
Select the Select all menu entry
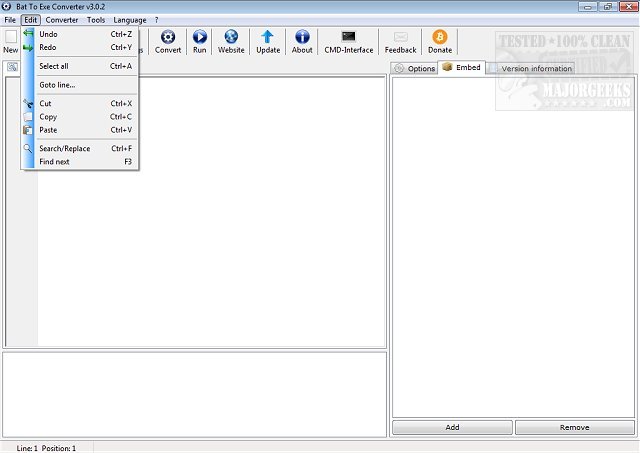pyautogui.click(x=80, y=66)
